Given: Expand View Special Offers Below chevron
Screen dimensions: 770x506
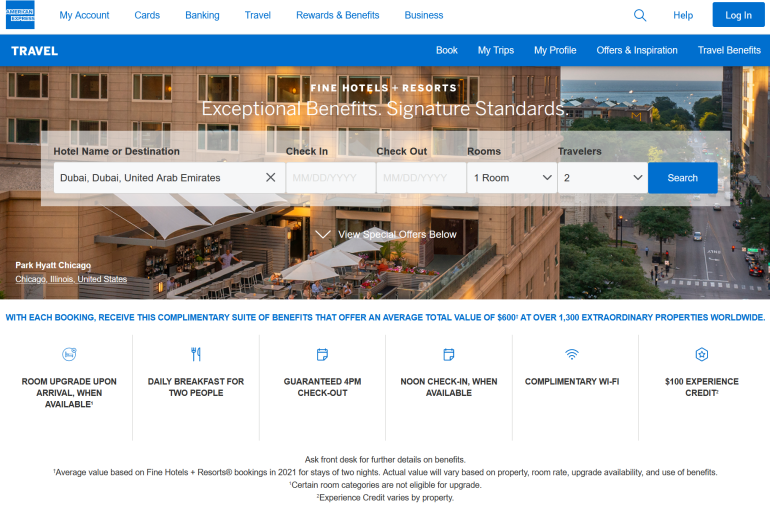Looking at the screenshot, I should 323,234.
